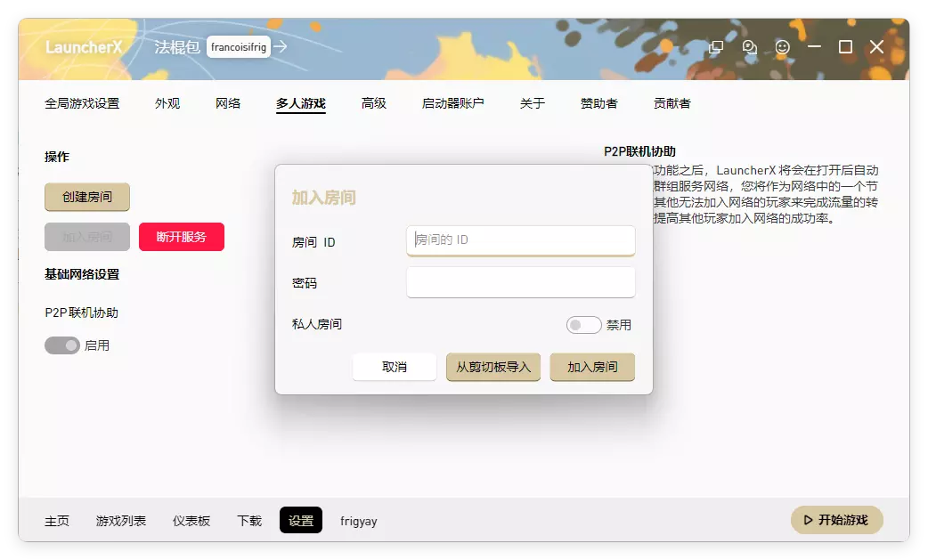Toggle the P2P联机协助 enable switch
The width and height of the screenshot is (928, 560).
(x=62, y=345)
